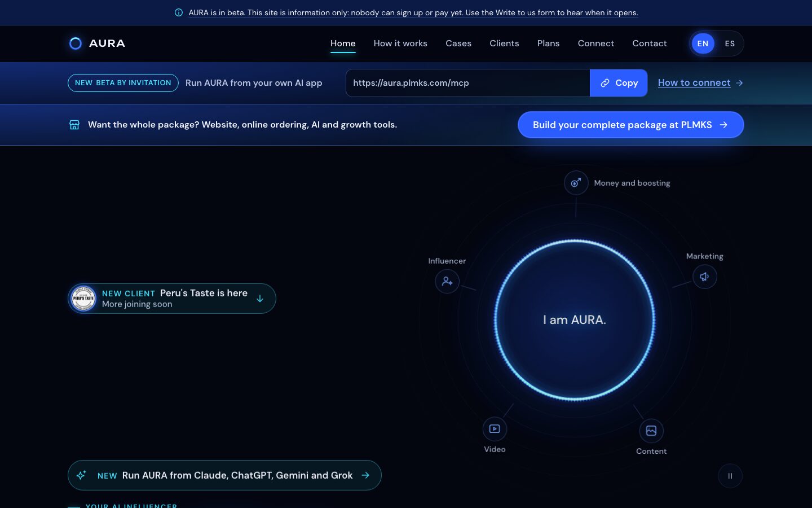Open the How it works nav item
The width and height of the screenshot is (812, 508).
(x=400, y=43)
